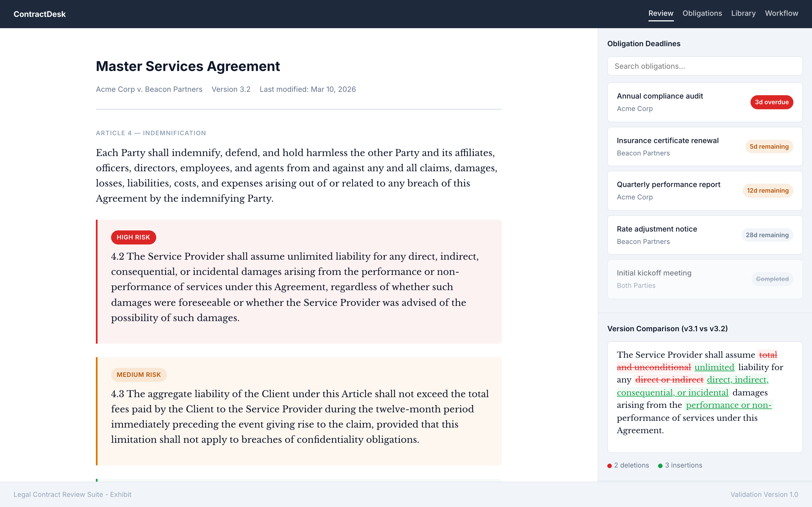
Task: Open the Annual compliance audit card
Action: [668, 102]
